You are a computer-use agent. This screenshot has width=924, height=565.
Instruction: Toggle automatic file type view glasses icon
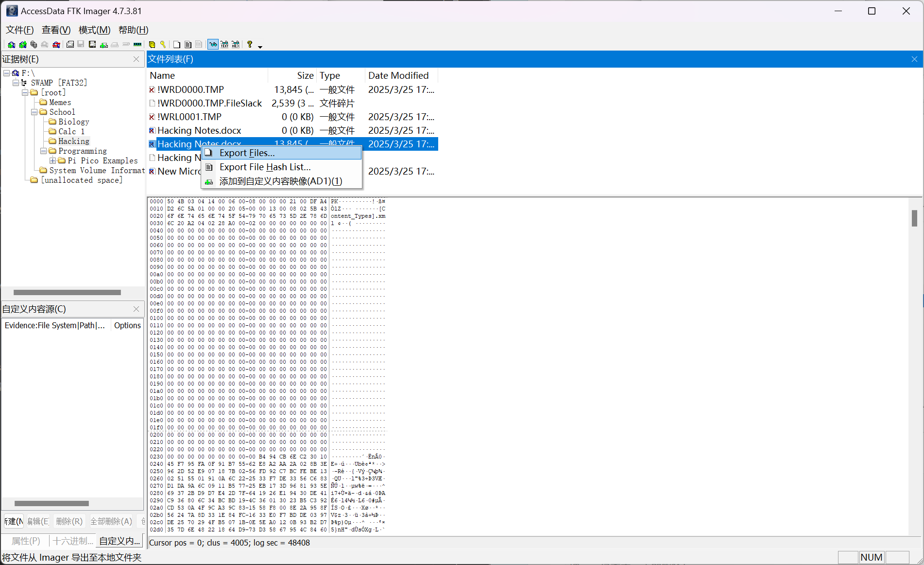[213, 45]
